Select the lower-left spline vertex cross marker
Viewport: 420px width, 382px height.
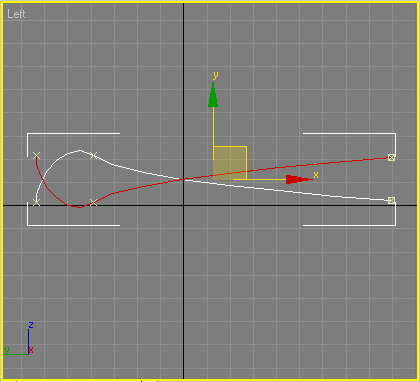pyautogui.click(x=36, y=202)
